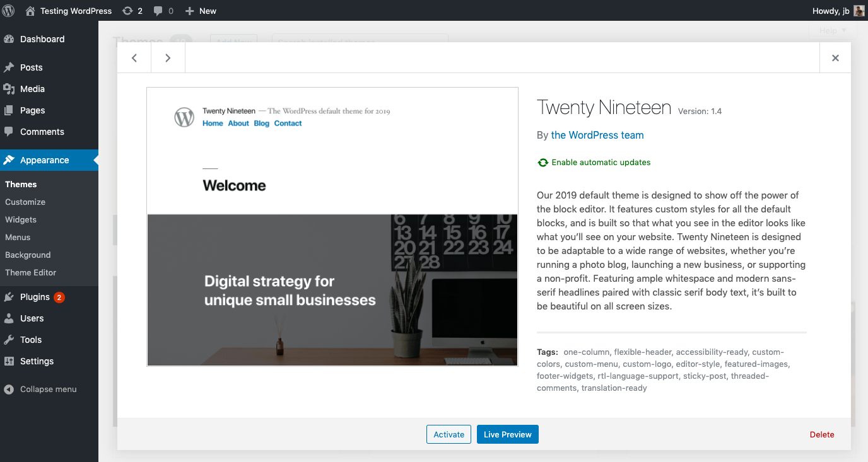Show next theme with right arrow
This screenshot has width=868, height=462.
tap(168, 58)
